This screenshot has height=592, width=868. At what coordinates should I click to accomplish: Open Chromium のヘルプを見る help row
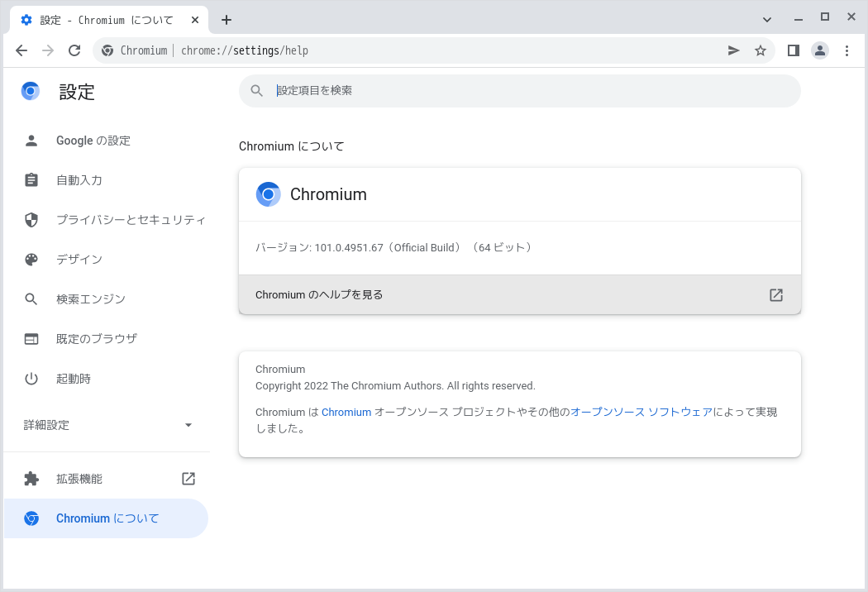(520, 294)
